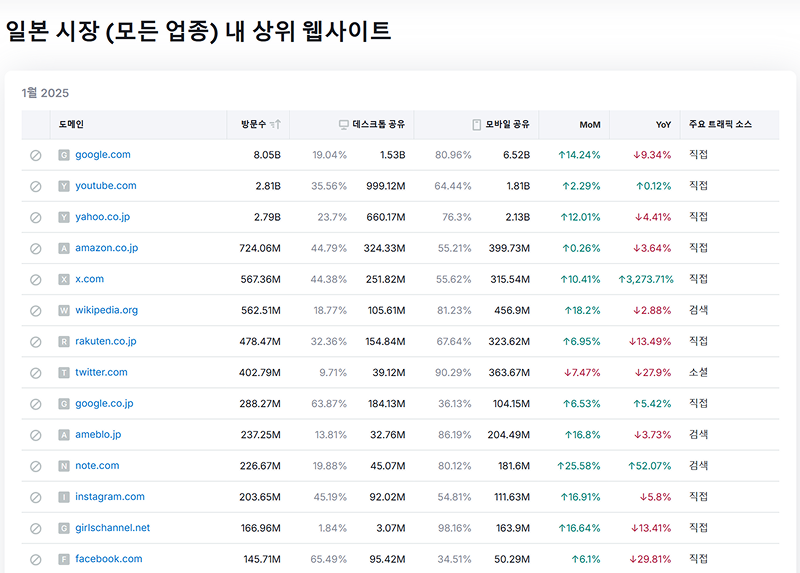
Task: Click the monitor icon in 데스크톱 공유 header
Action: 344,124
